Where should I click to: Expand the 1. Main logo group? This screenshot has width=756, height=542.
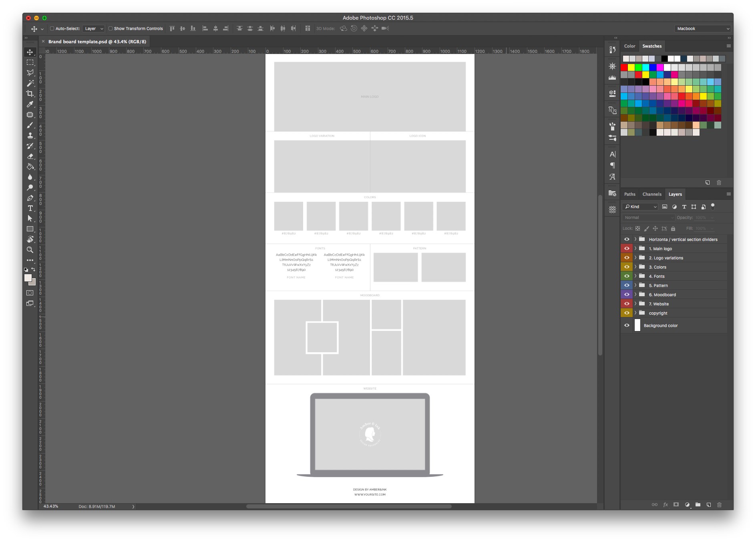tap(635, 249)
